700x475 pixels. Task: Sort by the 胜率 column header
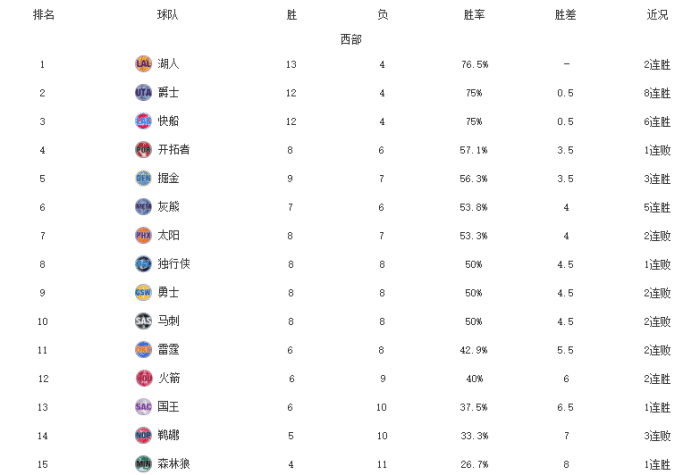pyautogui.click(x=474, y=15)
